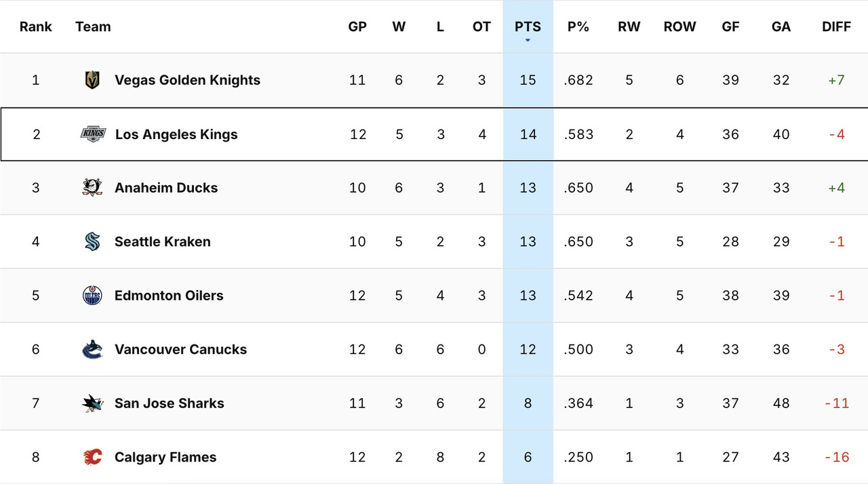Toggle the PTS sort direction arrow
The width and height of the screenshot is (868, 484).
coord(528,39)
